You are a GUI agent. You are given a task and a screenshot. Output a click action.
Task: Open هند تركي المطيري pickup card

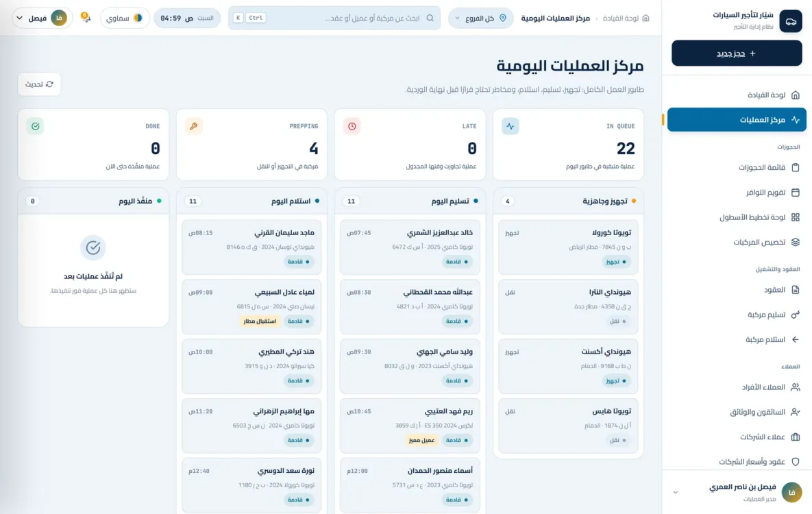click(251, 367)
